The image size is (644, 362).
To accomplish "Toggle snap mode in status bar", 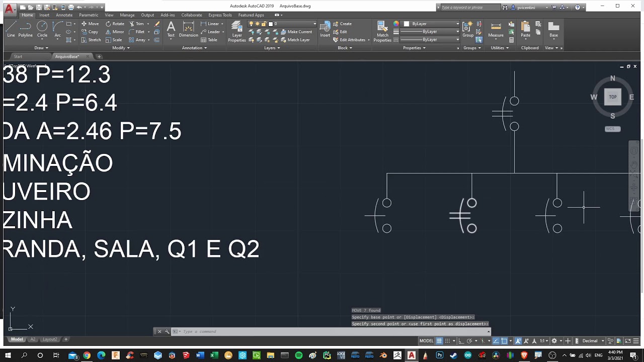I will tap(447, 341).
